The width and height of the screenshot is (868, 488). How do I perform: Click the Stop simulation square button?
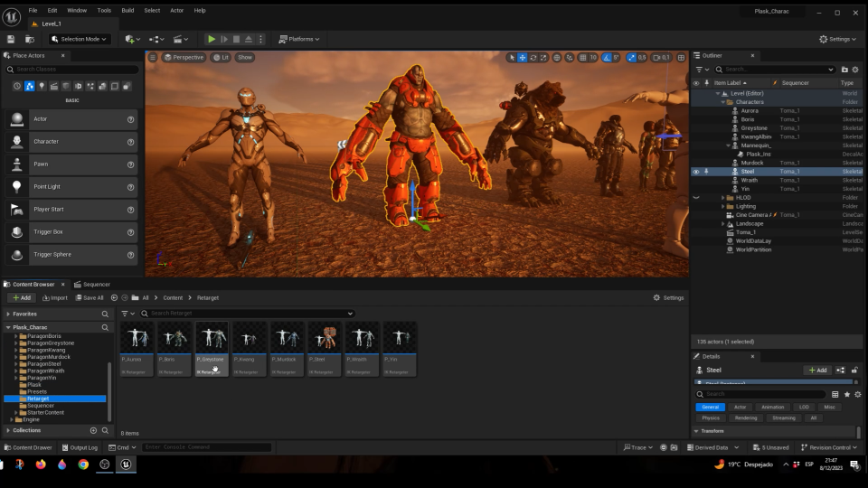[x=236, y=39]
